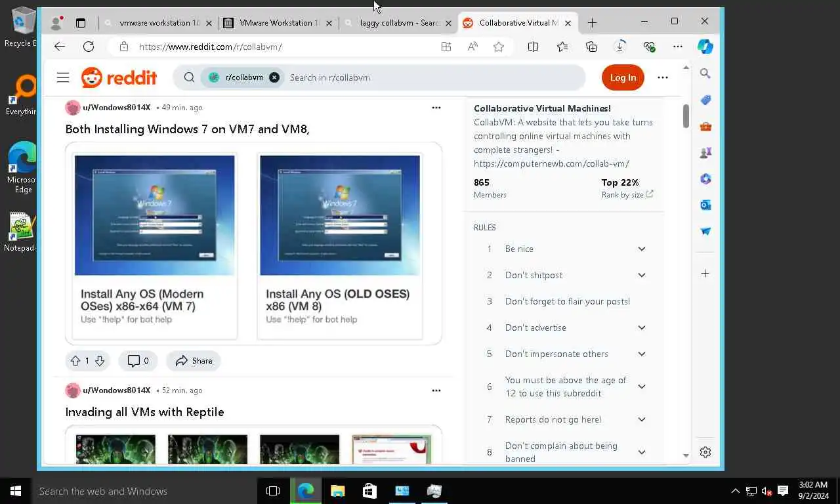Expand the Don't complain about being banned rule
840x504 pixels.
(x=642, y=452)
